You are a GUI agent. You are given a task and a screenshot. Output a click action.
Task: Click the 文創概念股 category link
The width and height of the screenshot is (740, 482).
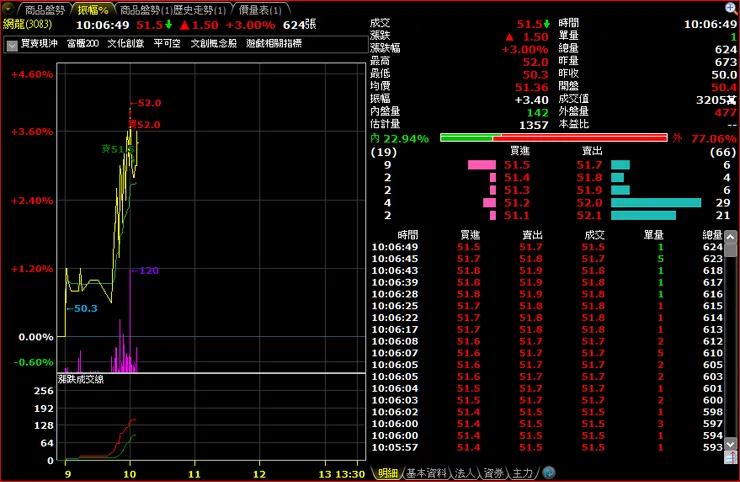(x=213, y=43)
